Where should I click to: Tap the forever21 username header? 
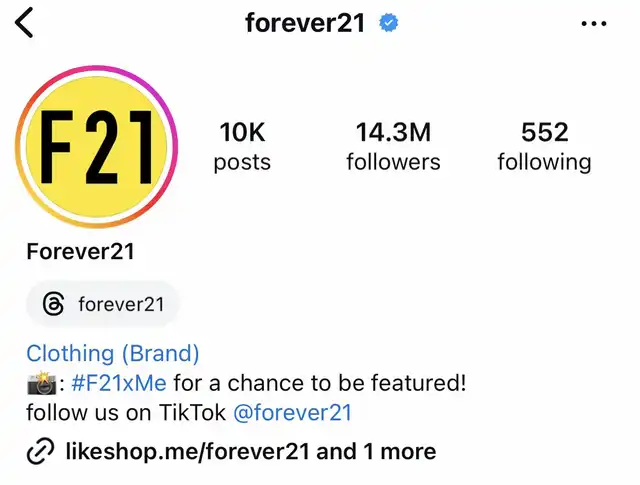click(x=305, y=23)
